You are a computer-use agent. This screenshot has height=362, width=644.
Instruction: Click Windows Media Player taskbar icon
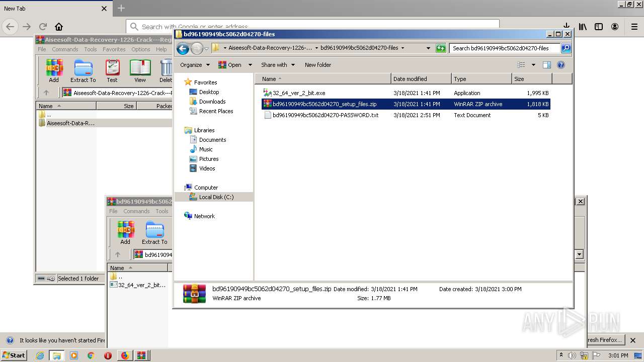pos(74,355)
